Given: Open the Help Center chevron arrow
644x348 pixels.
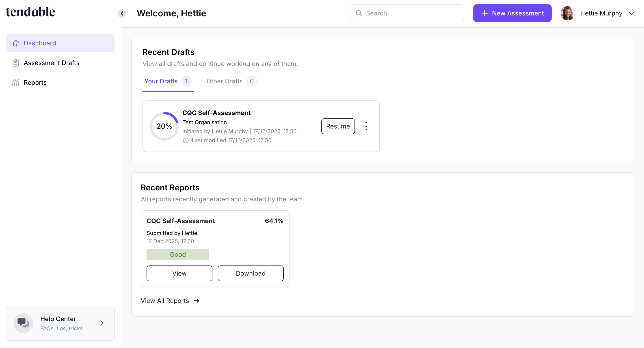Looking at the screenshot, I should (102, 323).
